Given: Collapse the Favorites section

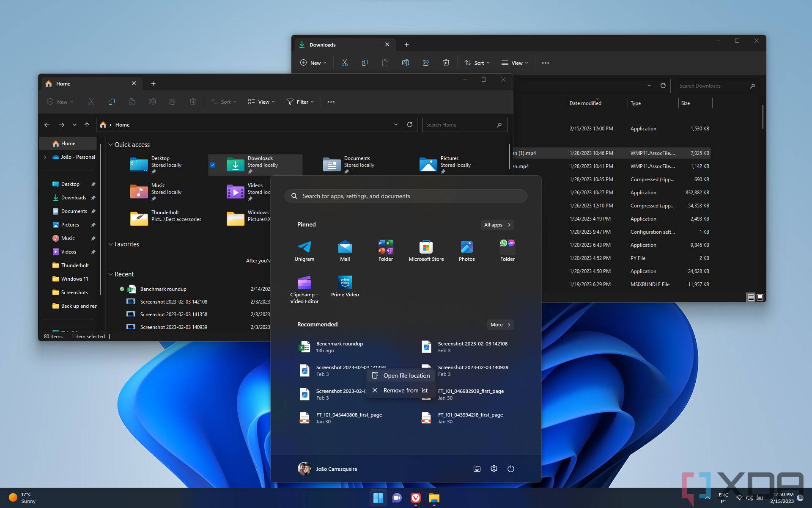Looking at the screenshot, I should (x=111, y=244).
